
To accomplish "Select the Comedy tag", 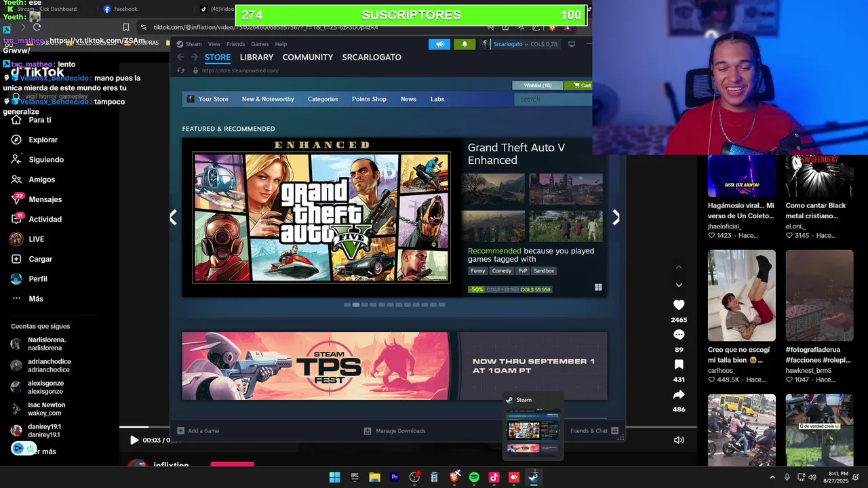I will tap(502, 271).
